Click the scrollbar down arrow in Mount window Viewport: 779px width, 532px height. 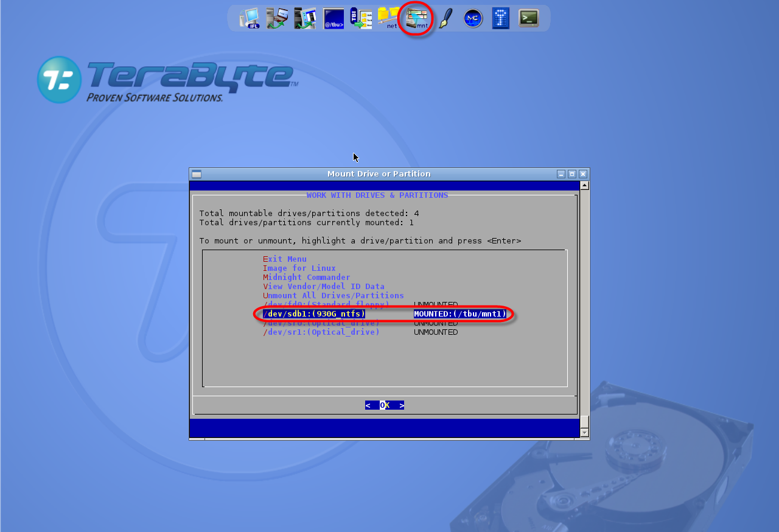pyautogui.click(x=584, y=433)
